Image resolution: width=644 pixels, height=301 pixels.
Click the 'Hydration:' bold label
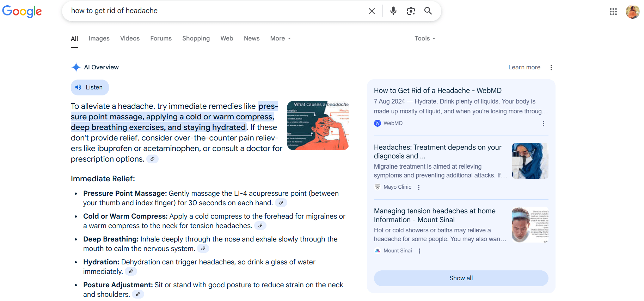[x=101, y=262]
